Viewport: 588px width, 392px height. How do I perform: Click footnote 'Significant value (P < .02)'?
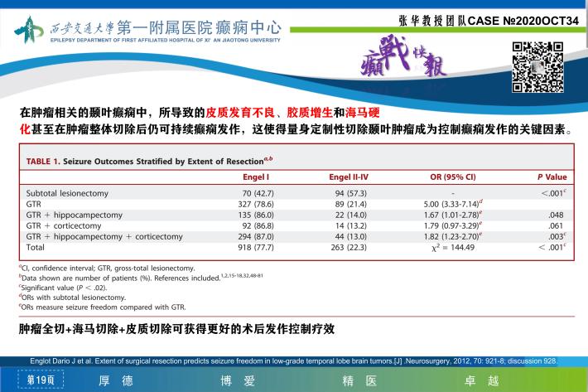[64, 288]
